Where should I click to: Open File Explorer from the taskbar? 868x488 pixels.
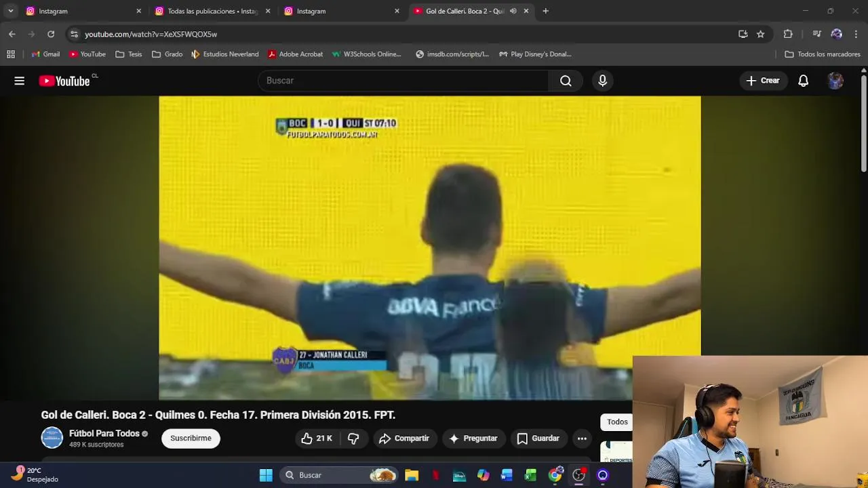[x=412, y=475]
